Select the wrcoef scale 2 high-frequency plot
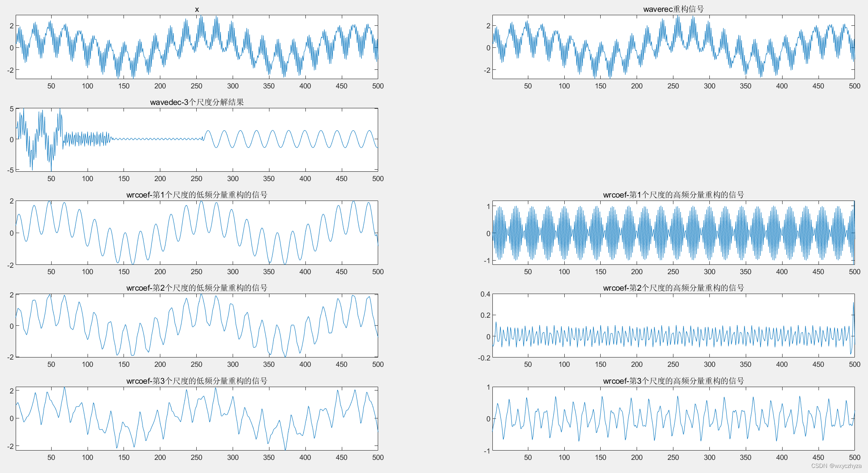 click(x=673, y=326)
